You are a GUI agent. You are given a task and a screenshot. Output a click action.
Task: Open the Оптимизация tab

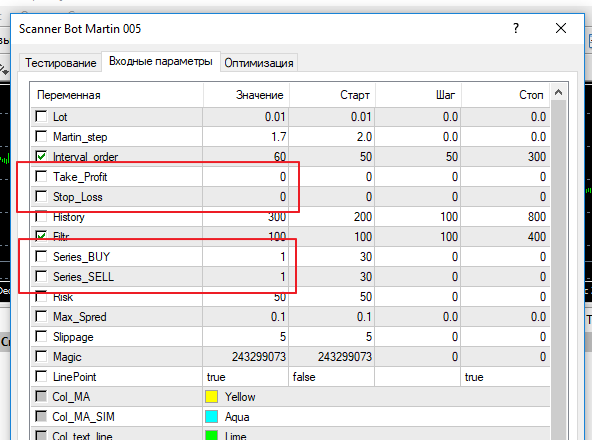click(x=259, y=63)
